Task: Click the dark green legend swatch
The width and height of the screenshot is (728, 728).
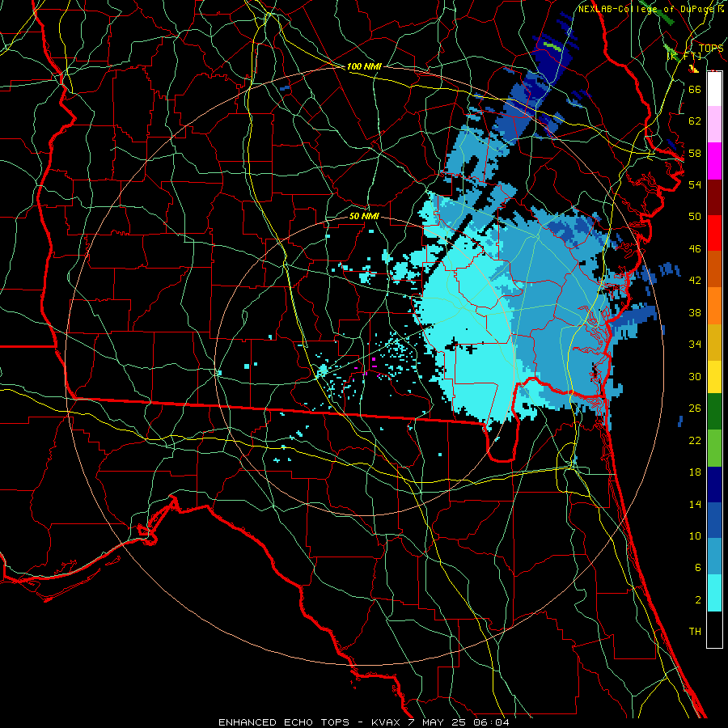Action: 714,412
